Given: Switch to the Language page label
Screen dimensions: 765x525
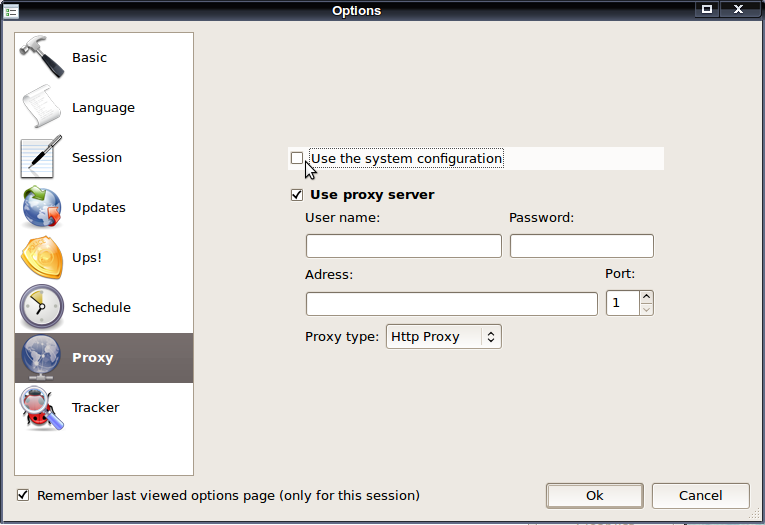Looking at the screenshot, I should tap(103, 108).
